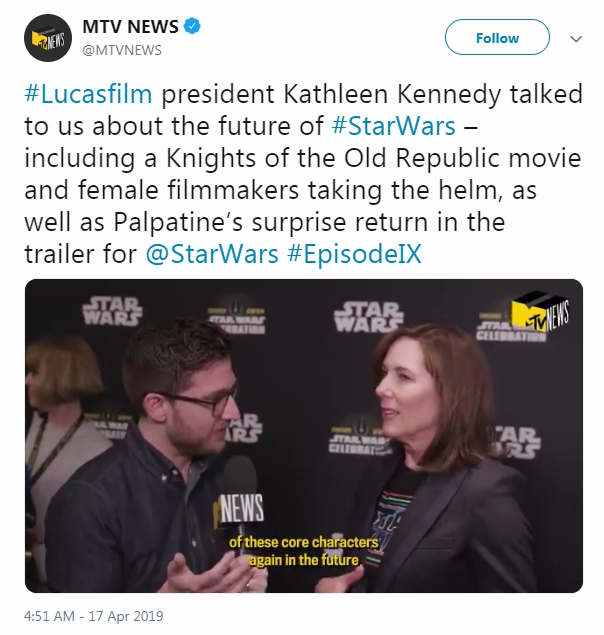Screen dimensions: 604x635
Task: Play the Kathleen Kennedy interview video
Action: click(x=304, y=436)
